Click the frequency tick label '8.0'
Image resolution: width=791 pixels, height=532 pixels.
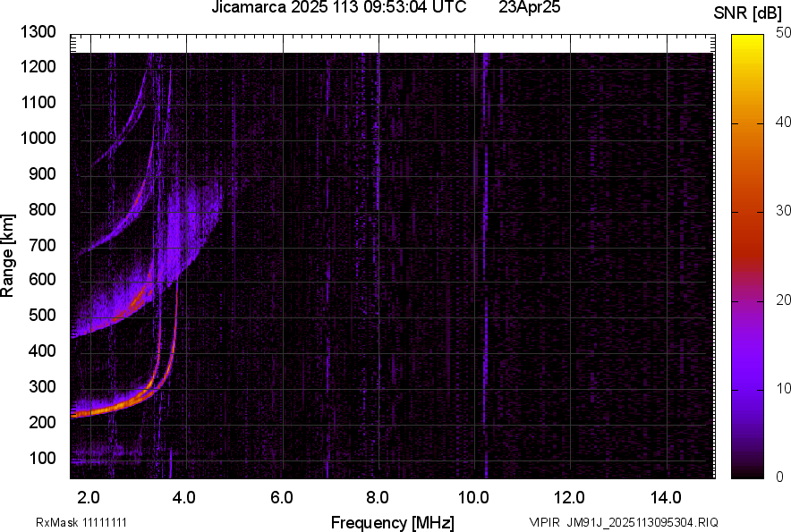[377, 498]
